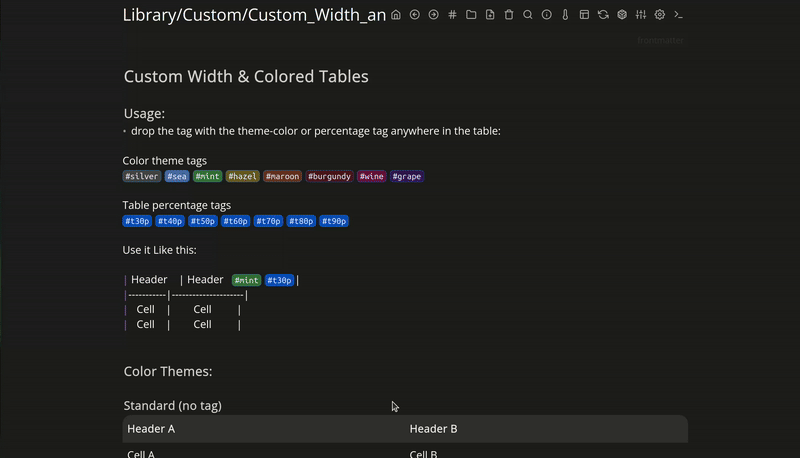This screenshot has width=800, height=458.
Task: Click the hash tag icon in the toolbar
Action: 452,15
